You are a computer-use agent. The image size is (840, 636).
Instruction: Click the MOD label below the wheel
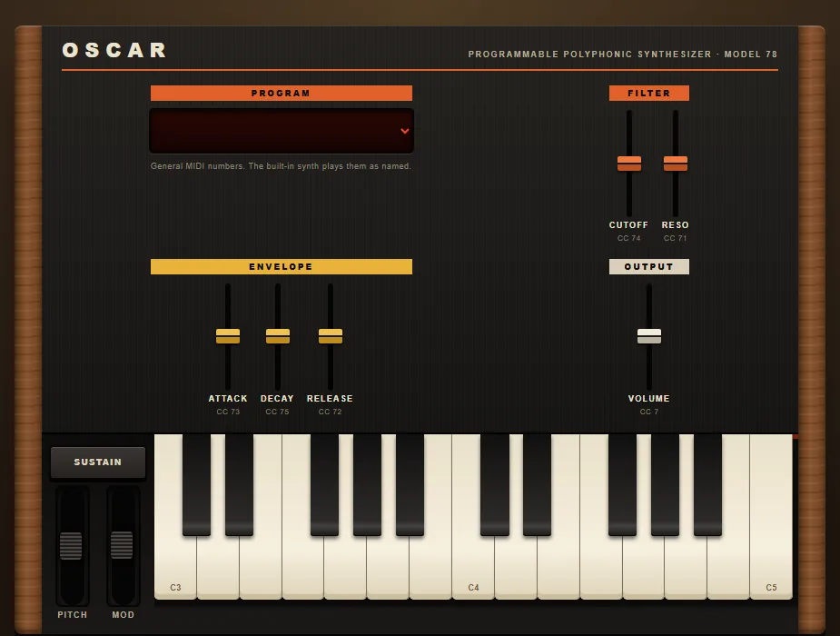click(124, 614)
